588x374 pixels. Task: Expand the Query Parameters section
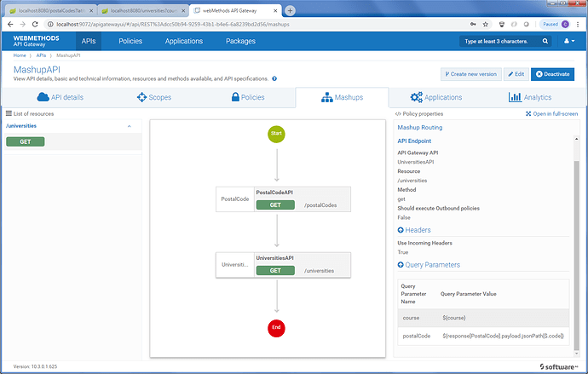401,265
